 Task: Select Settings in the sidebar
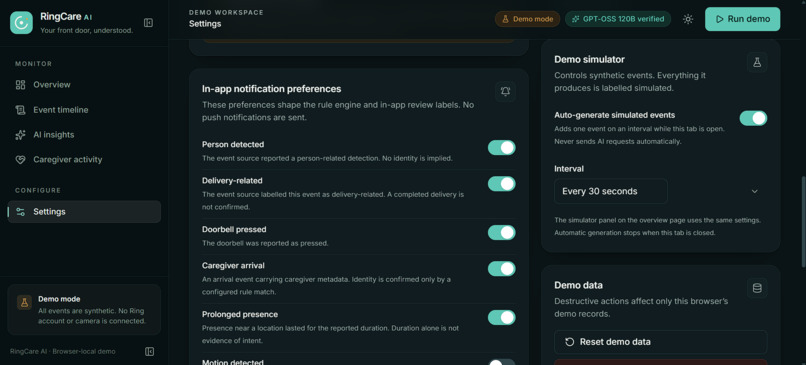coord(84,212)
